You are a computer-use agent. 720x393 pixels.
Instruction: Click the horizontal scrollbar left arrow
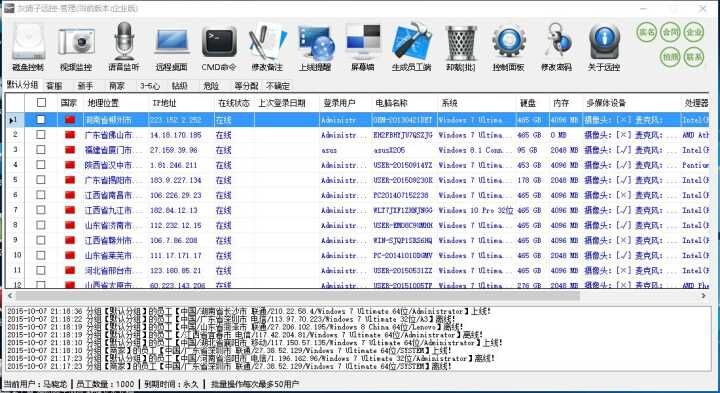pos(10,296)
